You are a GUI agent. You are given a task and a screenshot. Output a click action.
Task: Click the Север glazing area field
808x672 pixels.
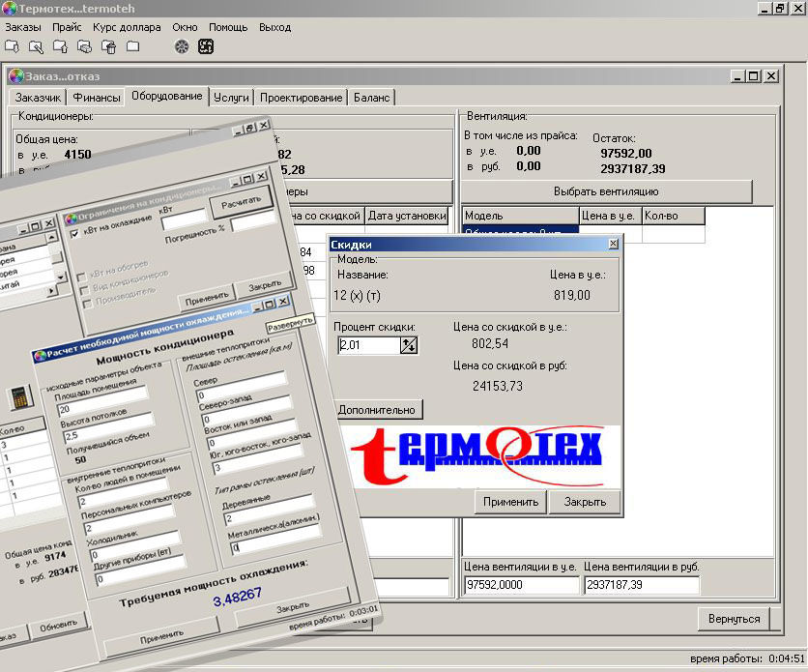pos(242,387)
